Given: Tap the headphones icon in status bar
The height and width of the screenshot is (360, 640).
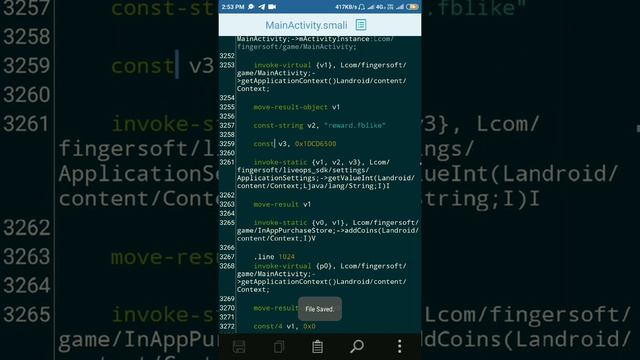Looking at the screenshot, I should point(361,7).
